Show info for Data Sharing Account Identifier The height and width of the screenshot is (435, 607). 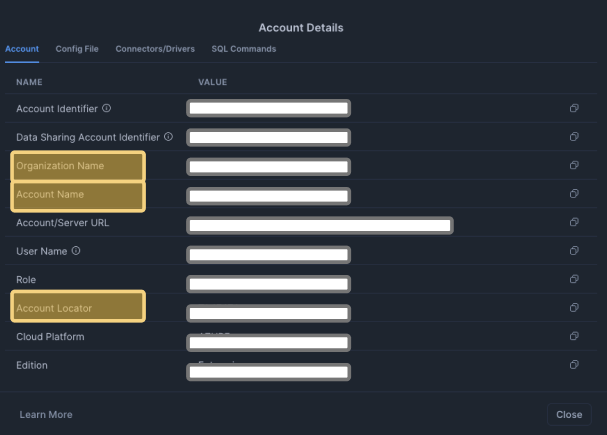(x=168, y=137)
